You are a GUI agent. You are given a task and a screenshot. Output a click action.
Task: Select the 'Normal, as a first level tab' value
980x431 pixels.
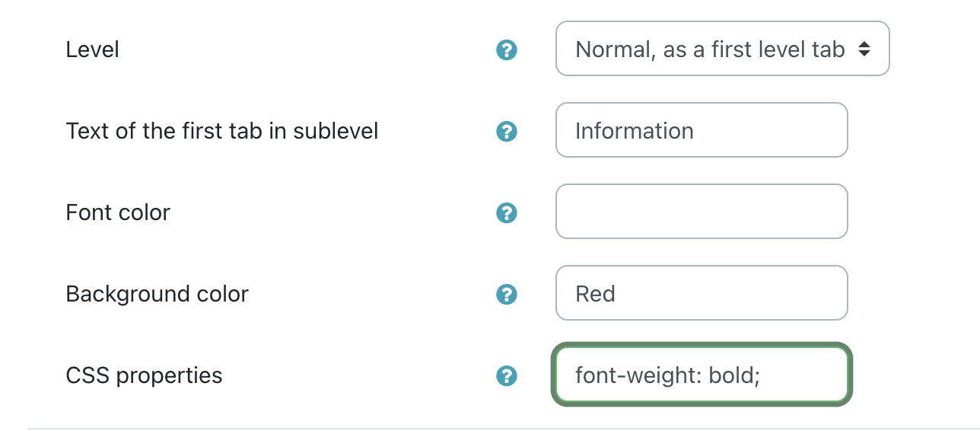710,49
